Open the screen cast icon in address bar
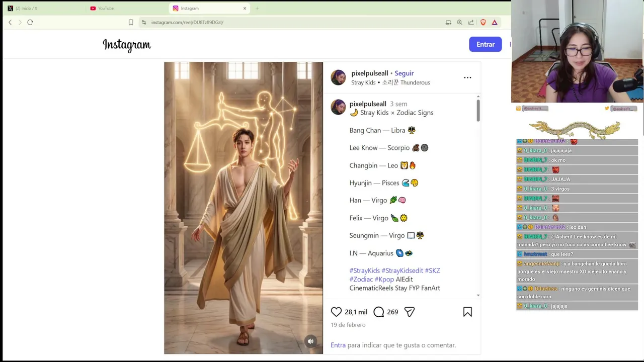Screen dimensions: 644x362 click(448, 22)
